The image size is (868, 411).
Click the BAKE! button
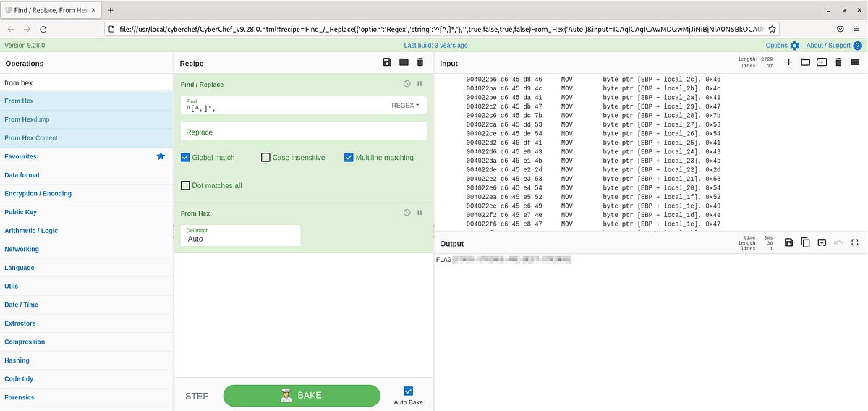[302, 395]
